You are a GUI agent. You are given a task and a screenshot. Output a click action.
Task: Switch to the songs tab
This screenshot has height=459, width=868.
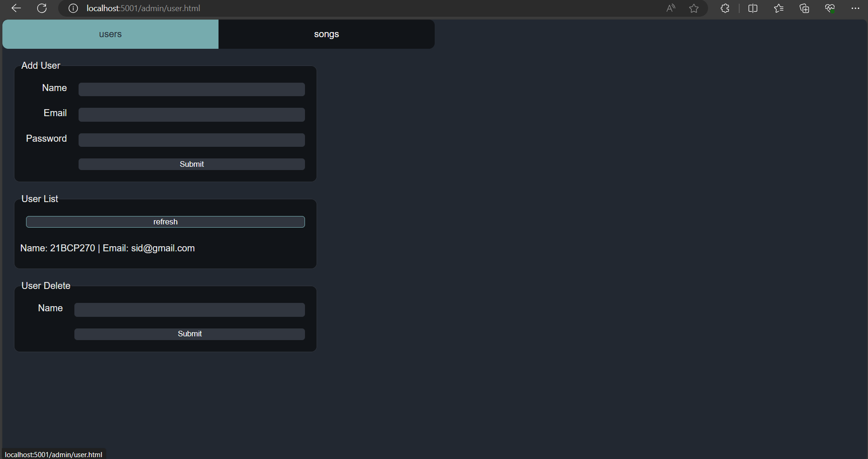coord(326,34)
